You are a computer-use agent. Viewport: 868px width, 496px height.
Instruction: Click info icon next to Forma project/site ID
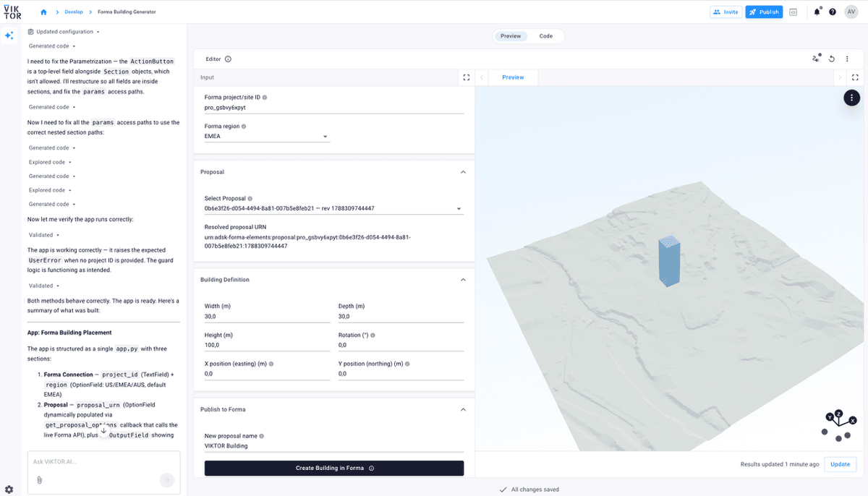[265, 97]
